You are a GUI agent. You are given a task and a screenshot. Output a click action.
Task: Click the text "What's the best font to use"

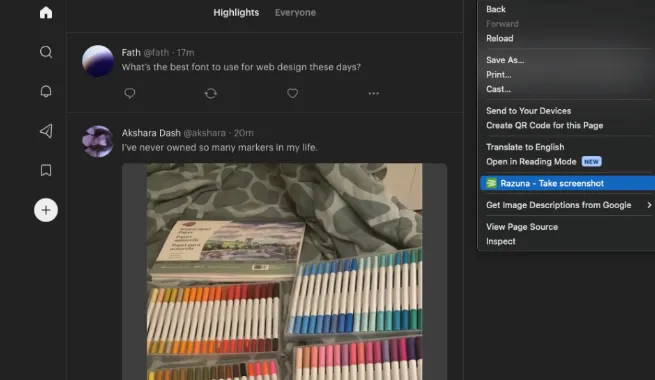[x=178, y=67]
